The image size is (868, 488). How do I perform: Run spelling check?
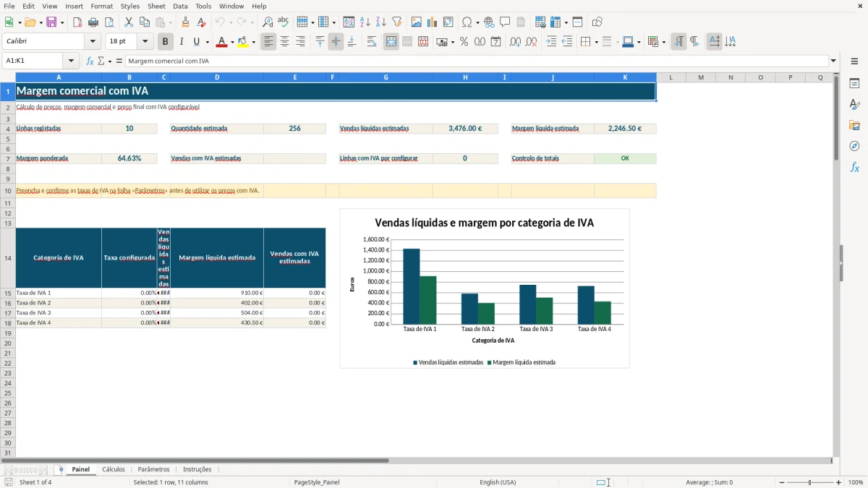pos(284,22)
